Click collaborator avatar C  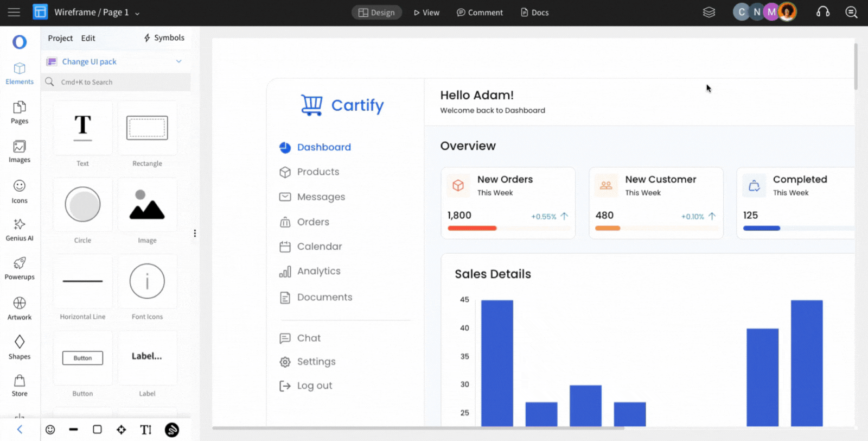point(741,12)
